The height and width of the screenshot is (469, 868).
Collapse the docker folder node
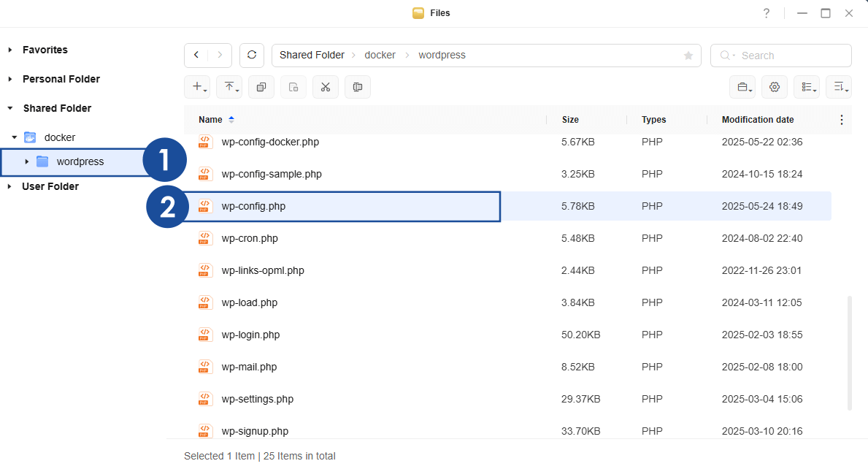click(15, 137)
